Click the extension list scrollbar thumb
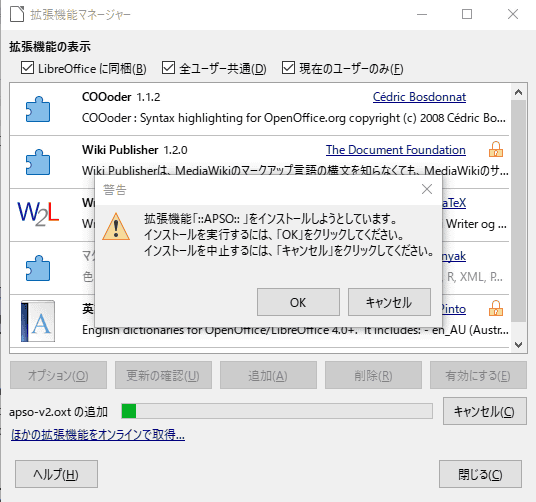The image size is (536, 502). pyautogui.click(x=519, y=211)
